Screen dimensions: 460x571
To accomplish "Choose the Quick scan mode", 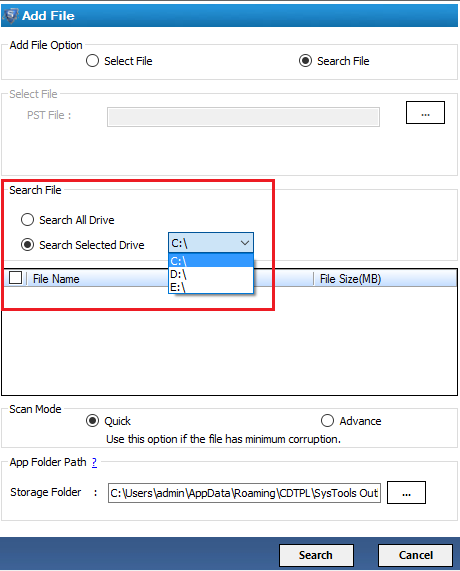I will (x=93, y=421).
